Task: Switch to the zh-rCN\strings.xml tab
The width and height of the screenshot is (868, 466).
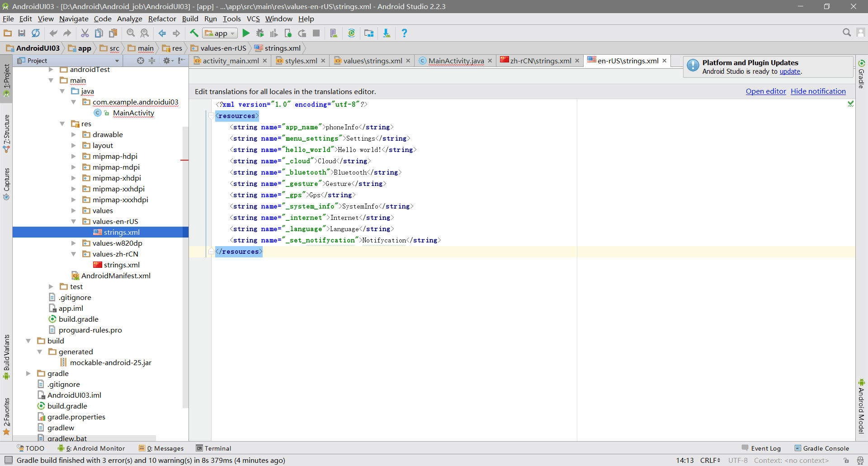Action: 540,61
